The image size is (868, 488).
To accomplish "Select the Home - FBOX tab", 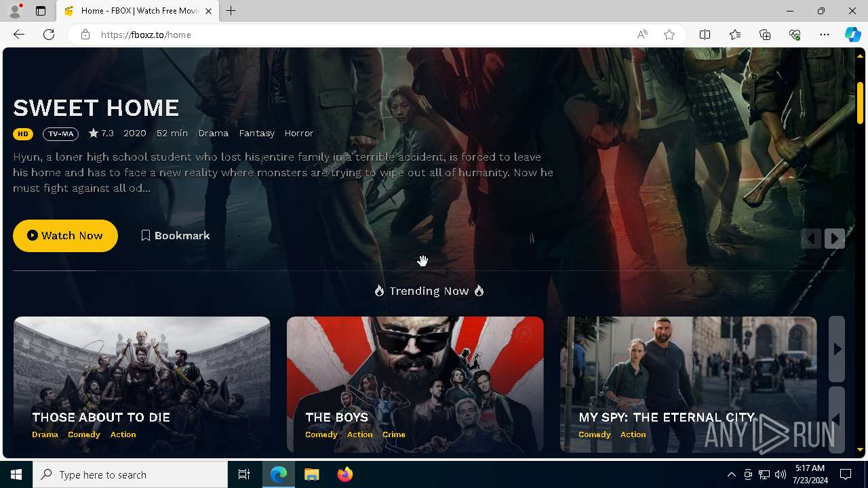I will click(138, 11).
